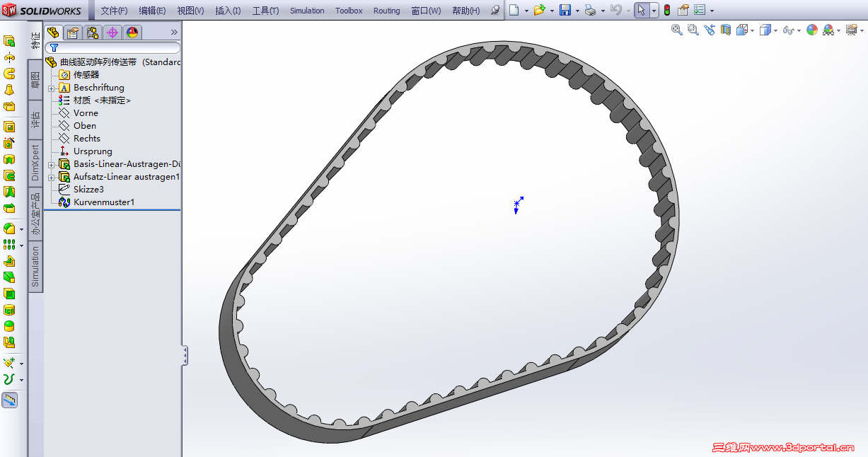Viewport: 868px width, 457px height.
Task: Open the Hole Wizard tool
Action: pos(9,143)
